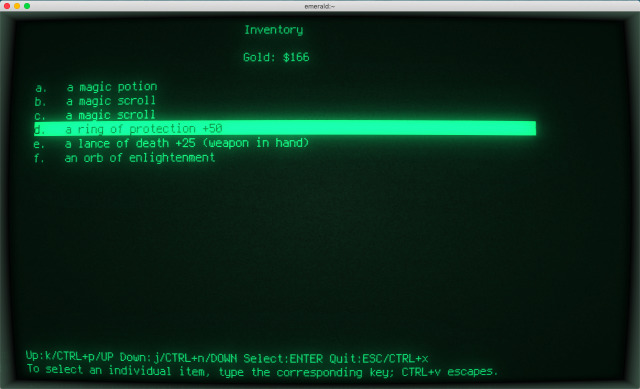Click the 'Inventory' heading

pos(274,30)
